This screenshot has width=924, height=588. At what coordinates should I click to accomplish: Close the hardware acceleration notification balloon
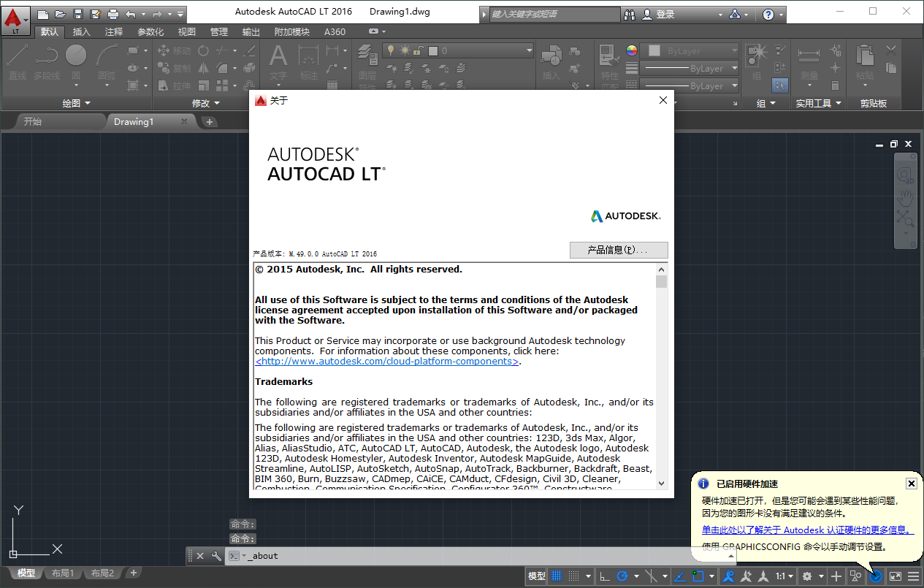click(x=912, y=484)
